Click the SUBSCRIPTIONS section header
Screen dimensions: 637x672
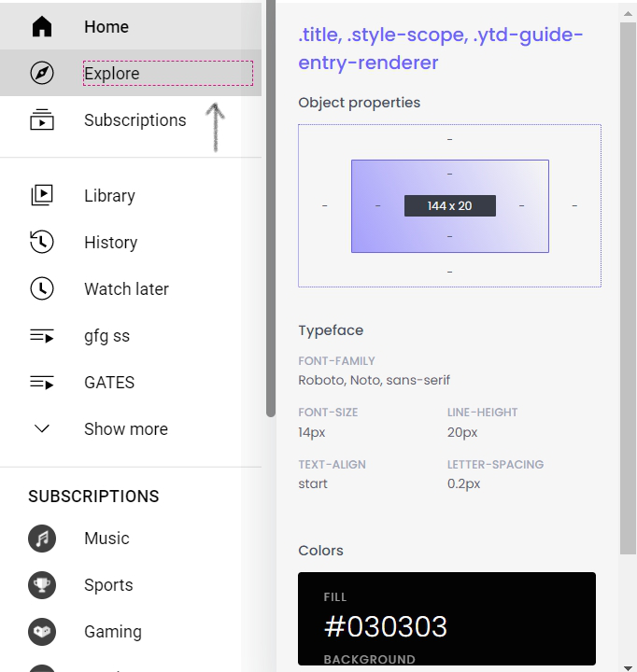(x=93, y=497)
